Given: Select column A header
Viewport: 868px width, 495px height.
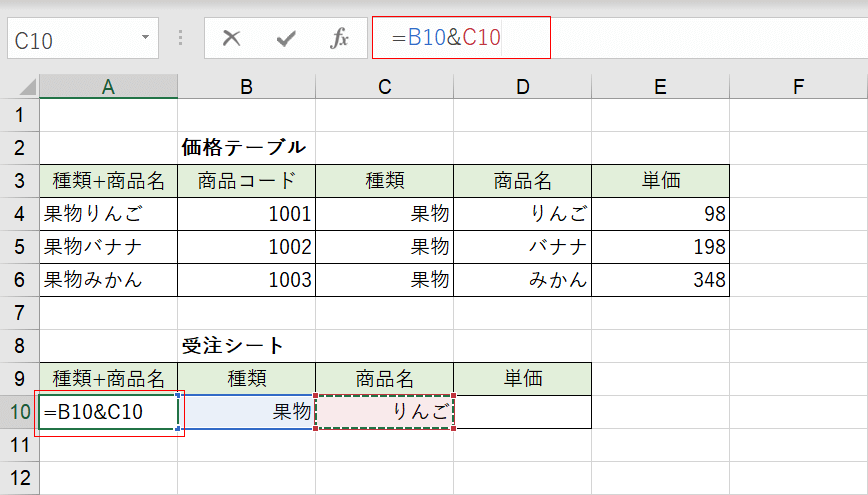Looking at the screenshot, I should [108, 86].
